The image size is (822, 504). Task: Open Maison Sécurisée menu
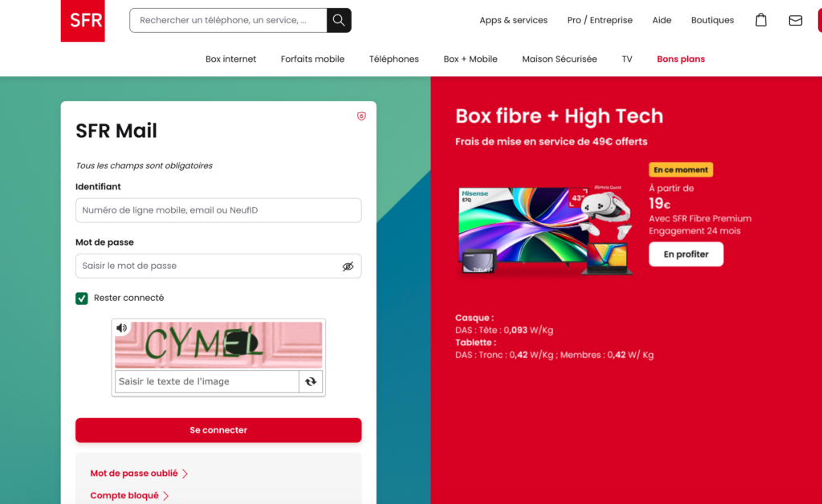coord(560,59)
